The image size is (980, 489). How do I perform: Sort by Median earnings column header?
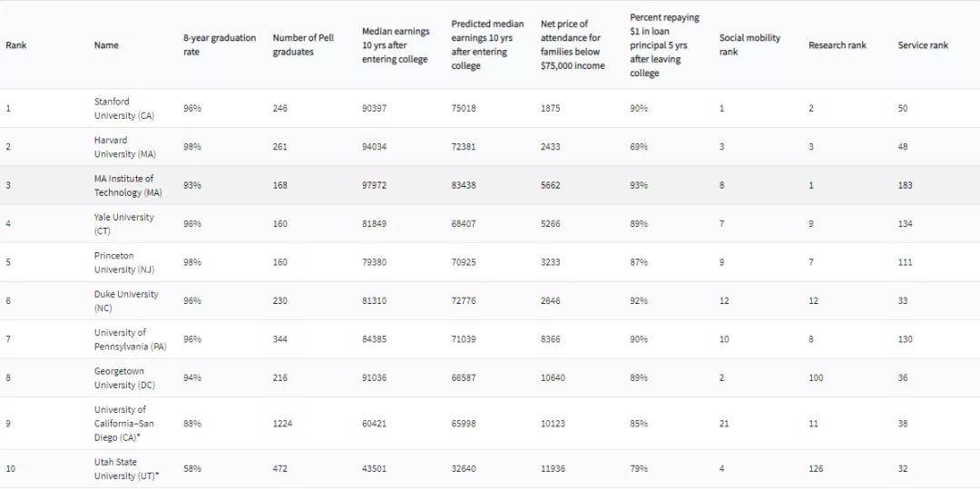pyautogui.click(x=396, y=45)
